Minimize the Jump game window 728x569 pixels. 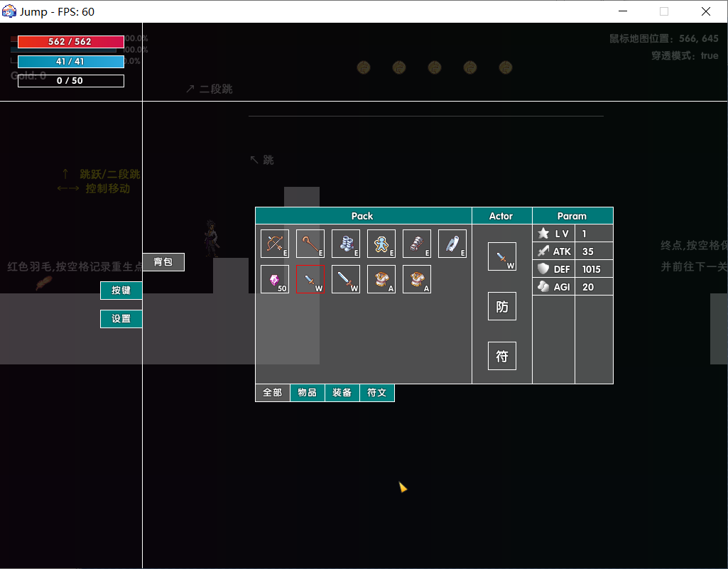623,11
